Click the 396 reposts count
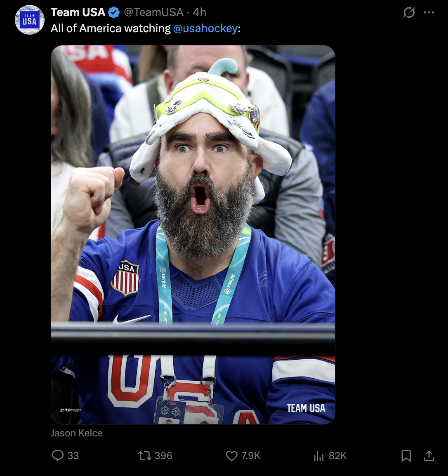The width and height of the screenshot is (448, 476). pos(163,455)
